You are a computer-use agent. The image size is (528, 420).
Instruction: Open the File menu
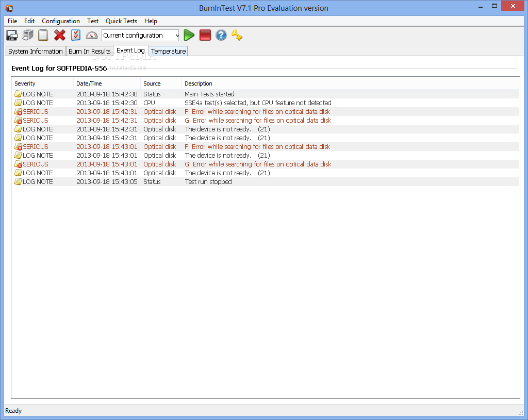pyautogui.click(x=12, y=21)
